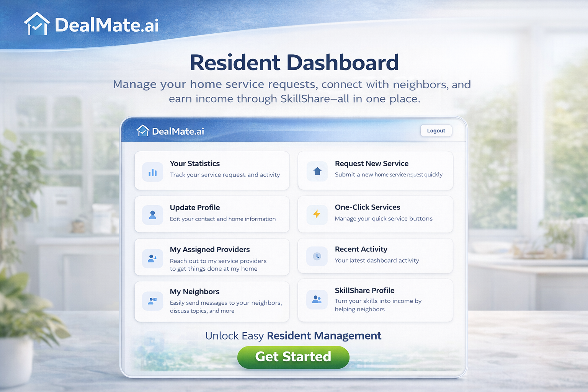Select the Recent Activity card
This screenshot has height=392, width=588.
375,256
